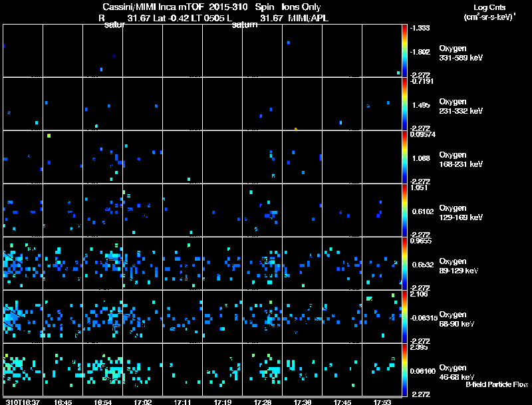Click the Oxygen 231-332 keV color bar

tap(404, 104)
